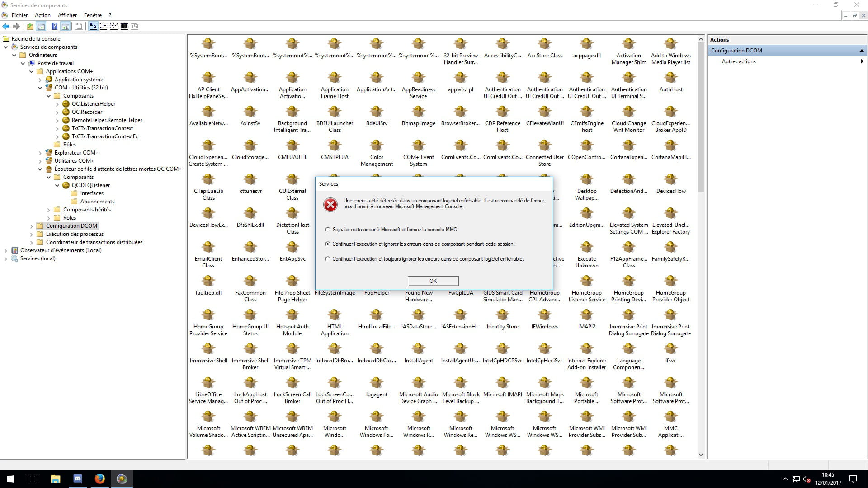Open the Fenêtre menu
Screen dimensions: 868x488
coord(93,15)
